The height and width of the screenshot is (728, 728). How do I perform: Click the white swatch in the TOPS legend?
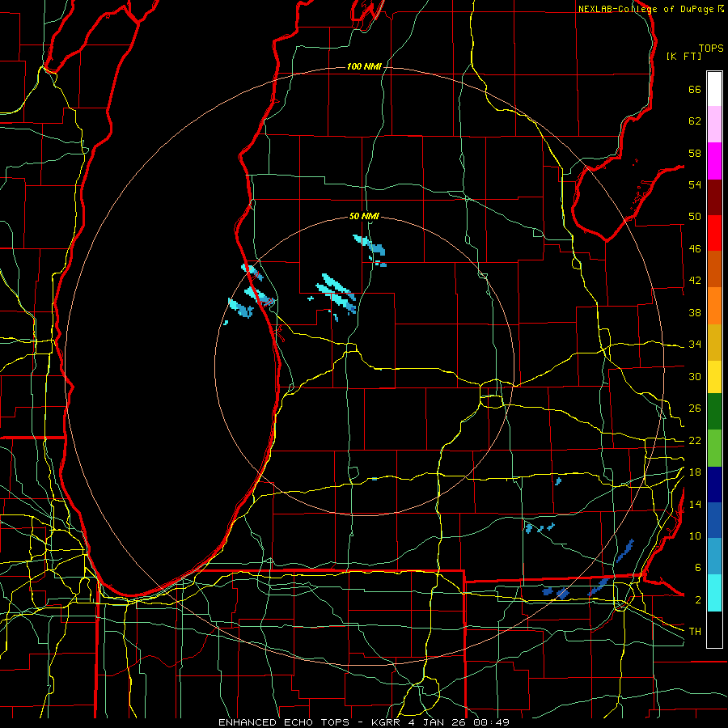click(714, 89)
